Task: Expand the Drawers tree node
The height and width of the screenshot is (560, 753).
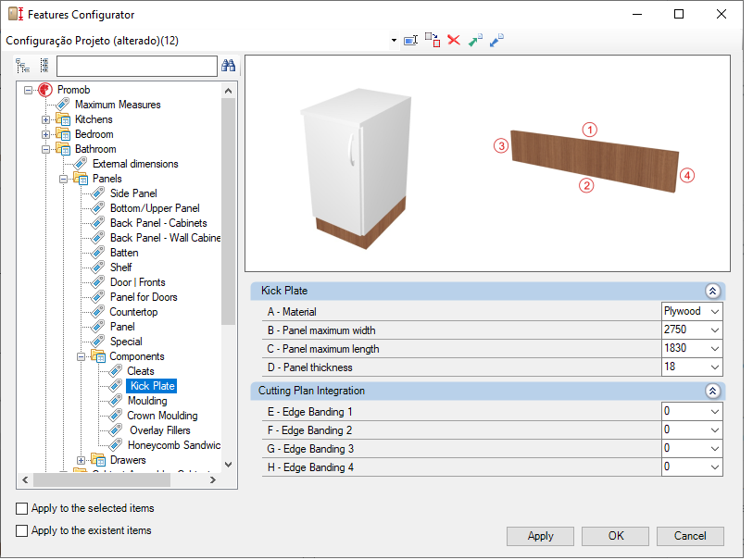Action: 82,460
